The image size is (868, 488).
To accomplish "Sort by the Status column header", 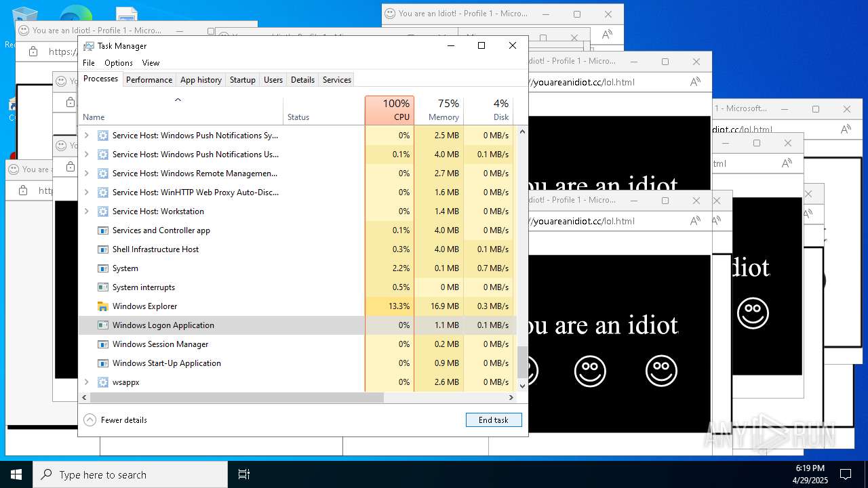I will pyautogui.click(x=323, y=111).
